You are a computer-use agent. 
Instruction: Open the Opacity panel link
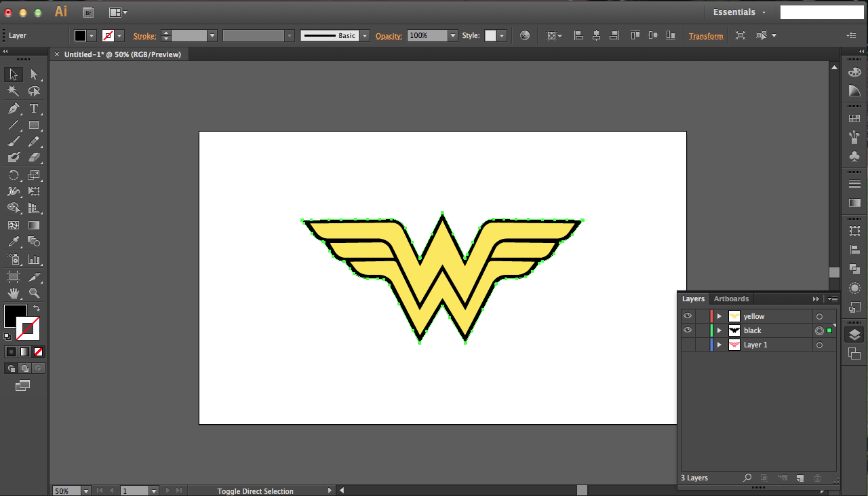[x=389, y=36]
